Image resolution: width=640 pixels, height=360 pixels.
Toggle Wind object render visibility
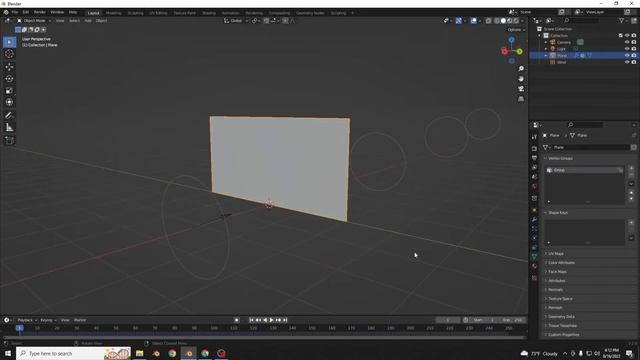pyautogui.click(x=634, y=62)
